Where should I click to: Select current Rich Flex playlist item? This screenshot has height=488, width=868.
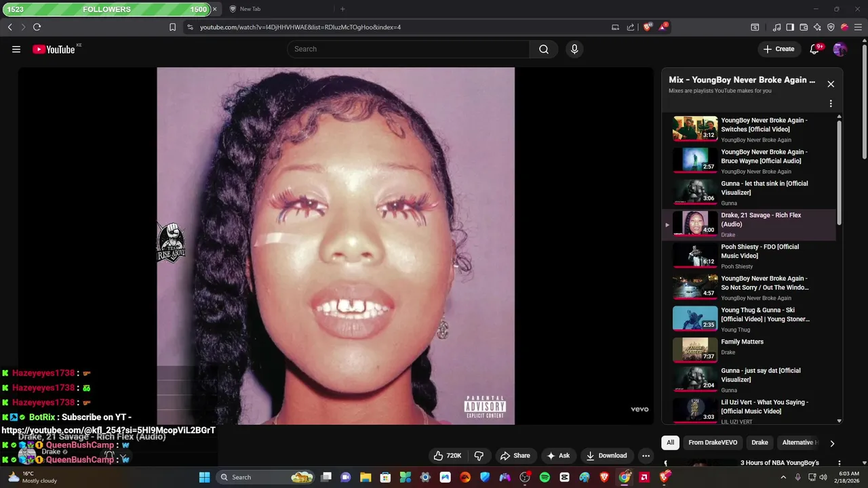click(749, 224)
